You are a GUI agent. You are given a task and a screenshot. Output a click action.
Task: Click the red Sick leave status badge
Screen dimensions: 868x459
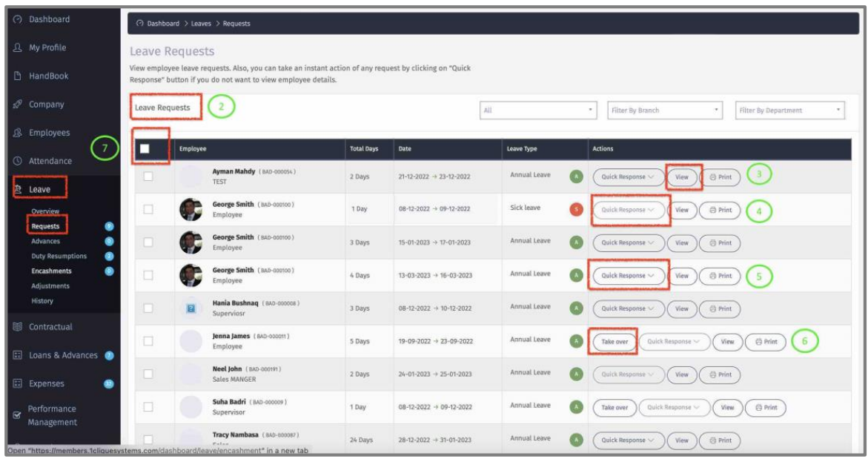click(576, 210)
